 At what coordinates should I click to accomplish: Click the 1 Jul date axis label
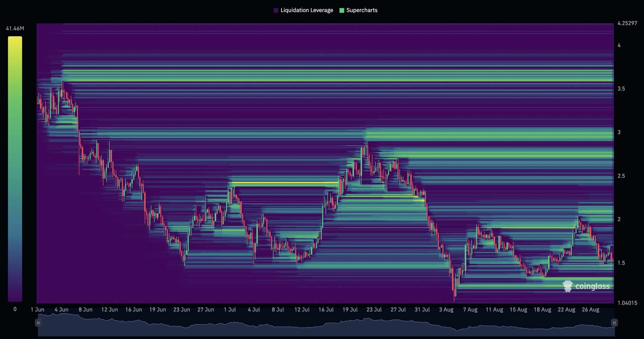point(230,310)
